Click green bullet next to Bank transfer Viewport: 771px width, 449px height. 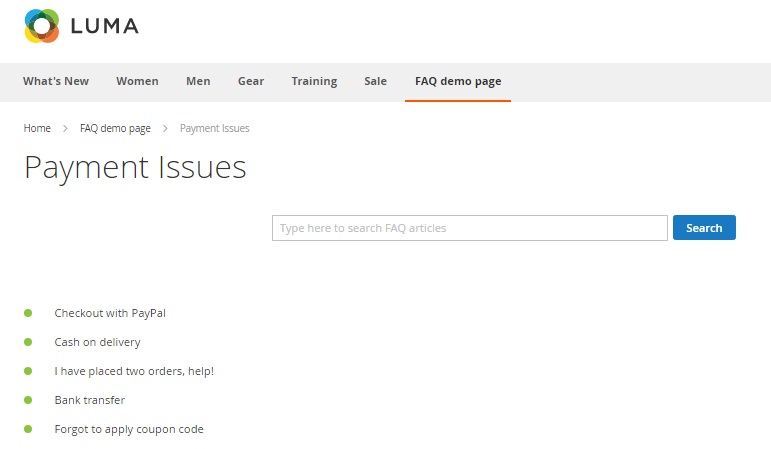pos(28,400)
